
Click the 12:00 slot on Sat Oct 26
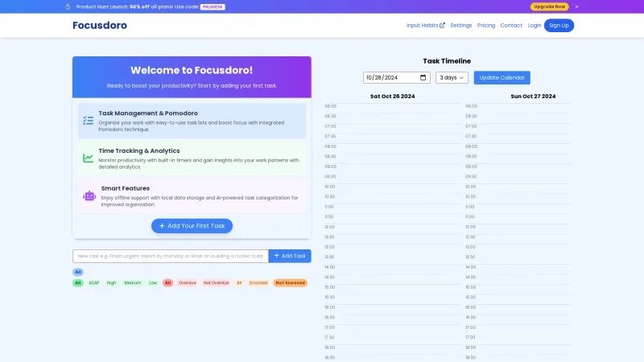click(x=392, y=228)
